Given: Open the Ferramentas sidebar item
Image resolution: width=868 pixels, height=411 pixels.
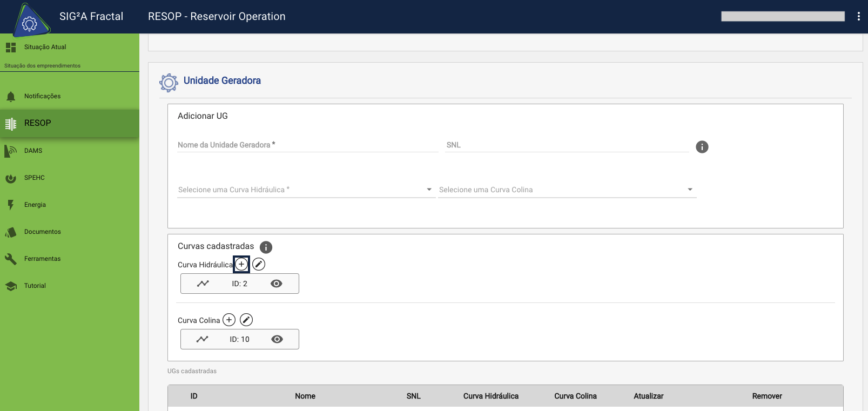Looking at the screenshot, I should click(42, 259).
